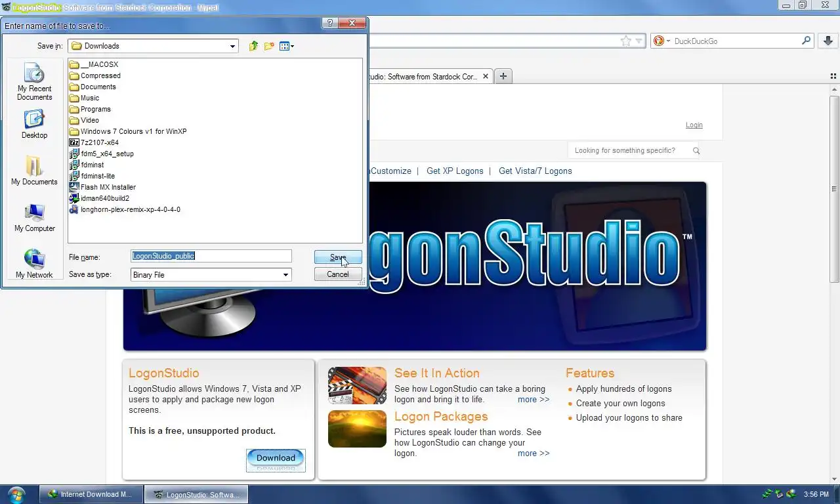Select the Music folder
840x504 pixels.
pos(85,98)
